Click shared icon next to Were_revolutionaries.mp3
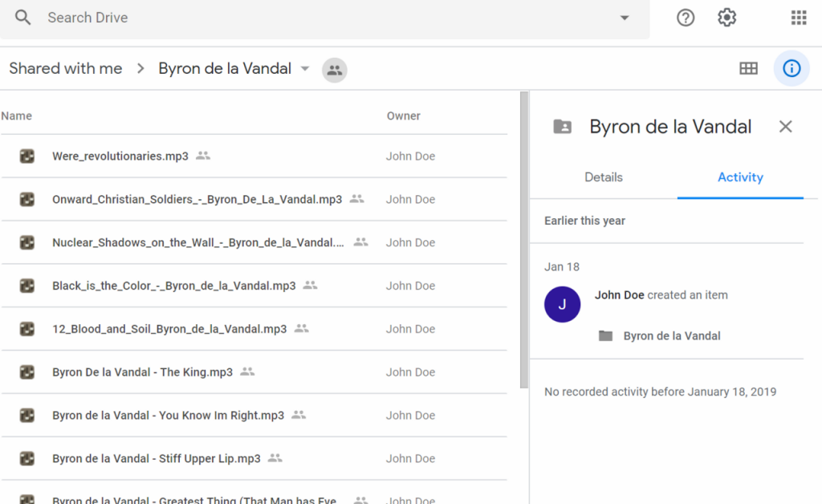Image resolution: width=822 pixels, height=504 pixels. coord(203,156)
